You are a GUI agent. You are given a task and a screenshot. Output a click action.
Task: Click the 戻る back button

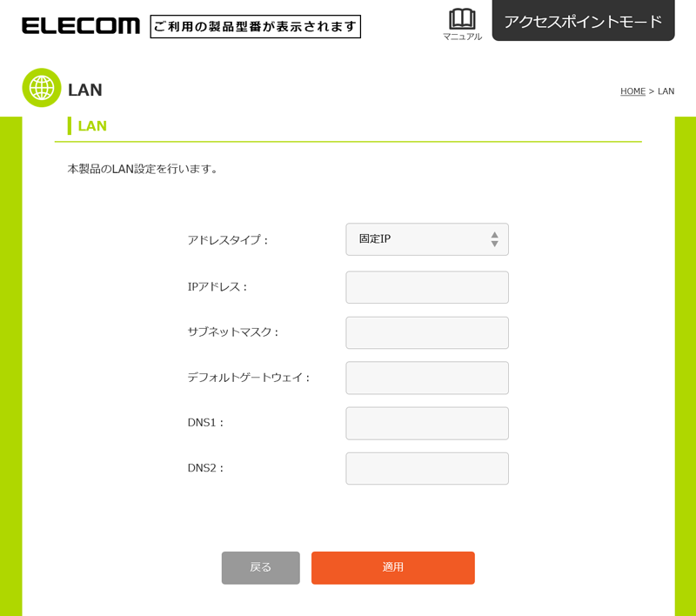tap(260, 567)
